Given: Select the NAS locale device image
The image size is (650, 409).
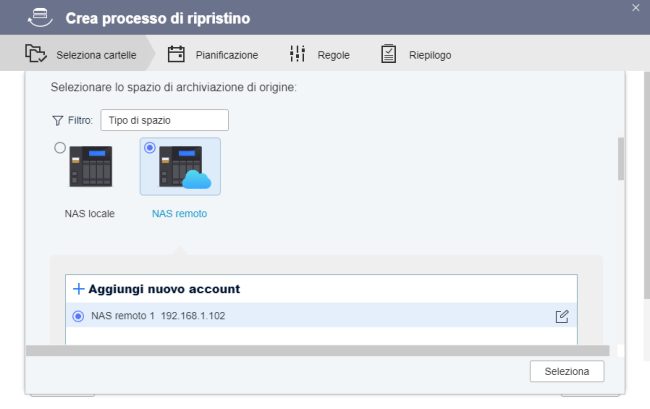Looking at the screenshot, I should [91, 166].
